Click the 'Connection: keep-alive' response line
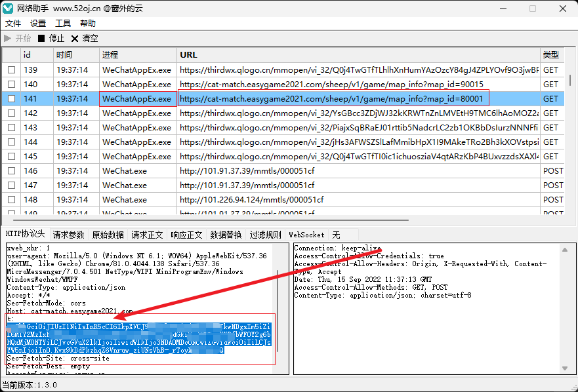578x392 pixels. pos(337,248)
